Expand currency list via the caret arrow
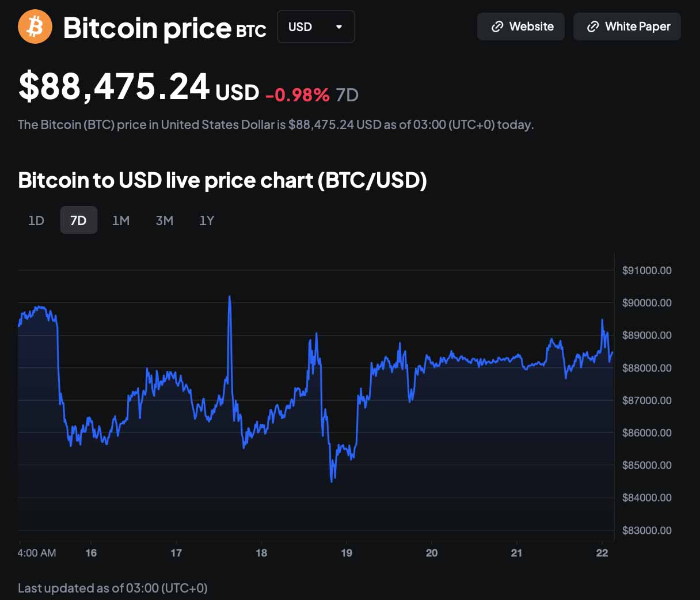Image resolution: width=700 pixels, height=600 pixels. point(339,26)
